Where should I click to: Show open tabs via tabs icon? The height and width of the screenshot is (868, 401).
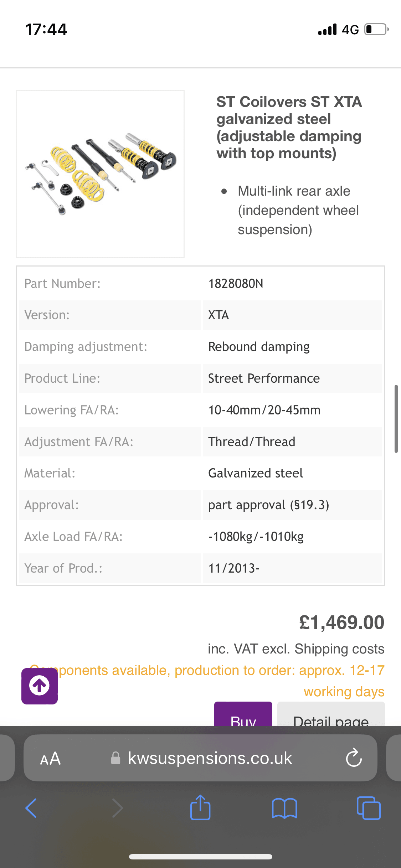coord(369,808)
